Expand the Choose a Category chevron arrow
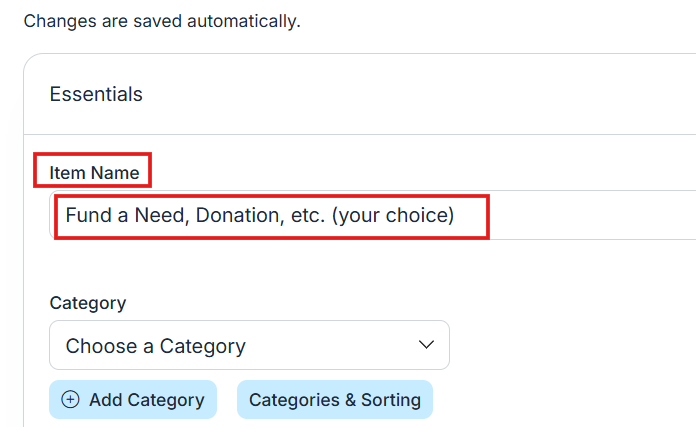Image resolution: width=696 pixels, height=427 pixels. (426, 345)
